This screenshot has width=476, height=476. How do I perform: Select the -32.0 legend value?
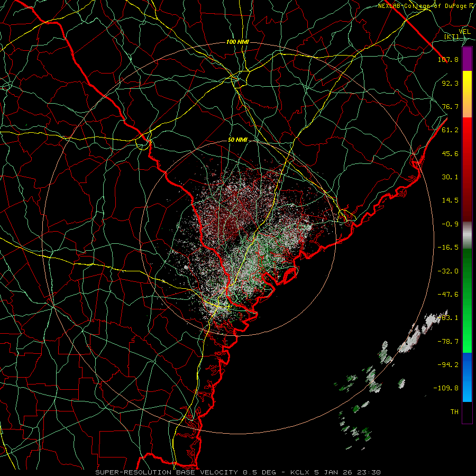point(448,271)
